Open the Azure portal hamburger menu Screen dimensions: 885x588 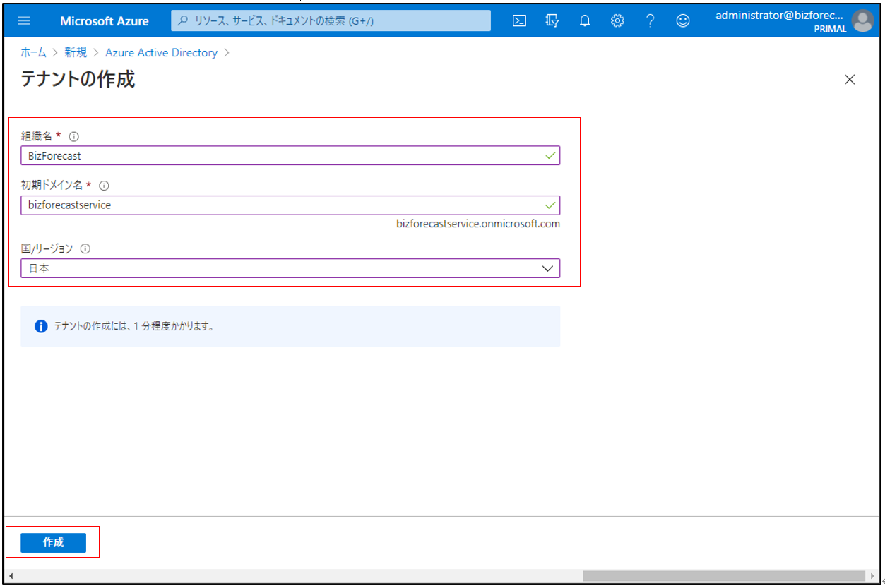pyautogui.click(x=24, y=20)
